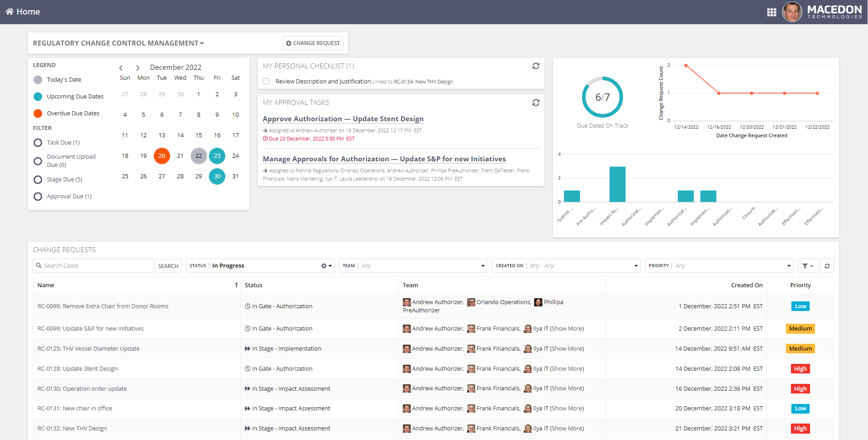Screen dimensions: 868x440
Task: Open Approve Authorization — Update Stent Design
Action: point(343,119)
